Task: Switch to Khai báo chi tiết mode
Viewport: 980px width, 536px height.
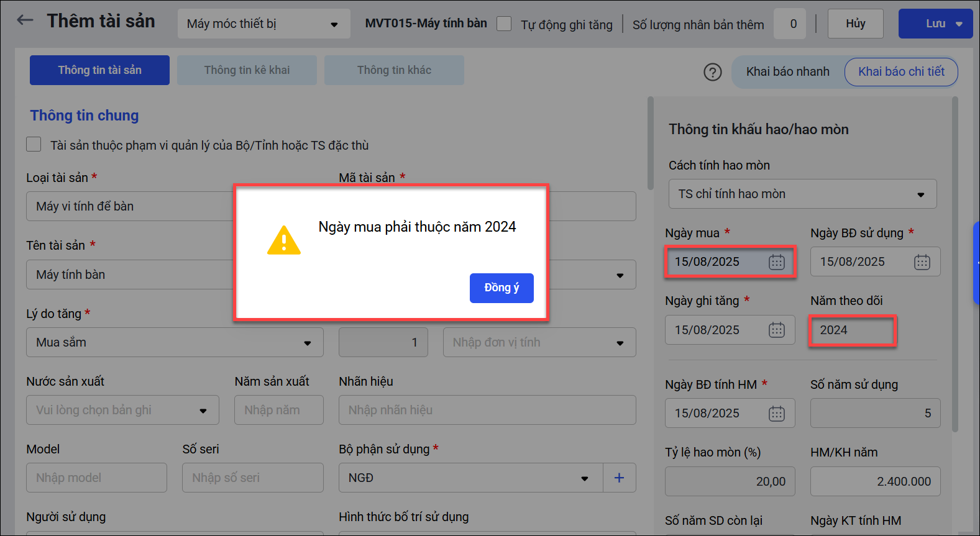Action: pos(900,72)
